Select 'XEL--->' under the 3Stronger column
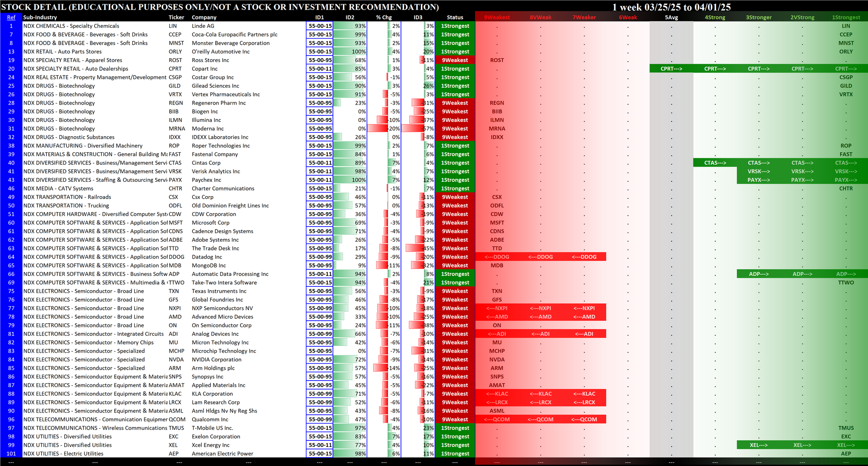This screenshot has width=868, height=466. pyautogui.click(x=759, y=445)
